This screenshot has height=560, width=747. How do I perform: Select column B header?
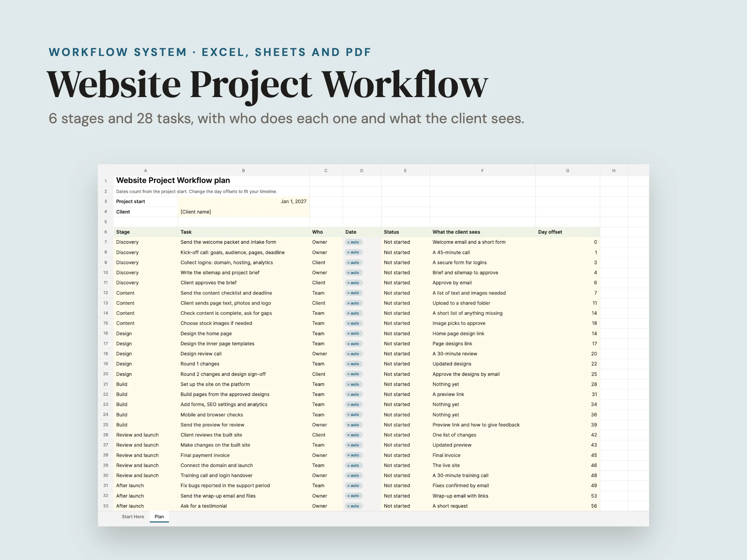click(244, 171)
